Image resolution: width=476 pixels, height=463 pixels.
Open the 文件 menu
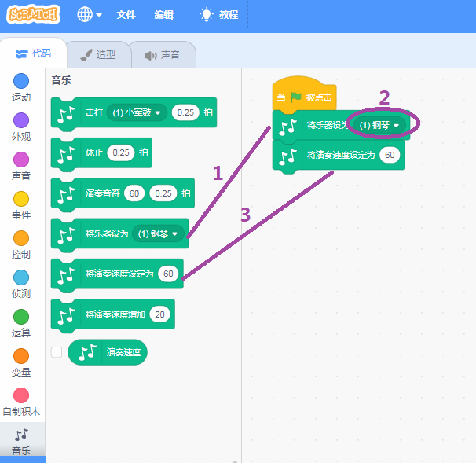(126, 15)
